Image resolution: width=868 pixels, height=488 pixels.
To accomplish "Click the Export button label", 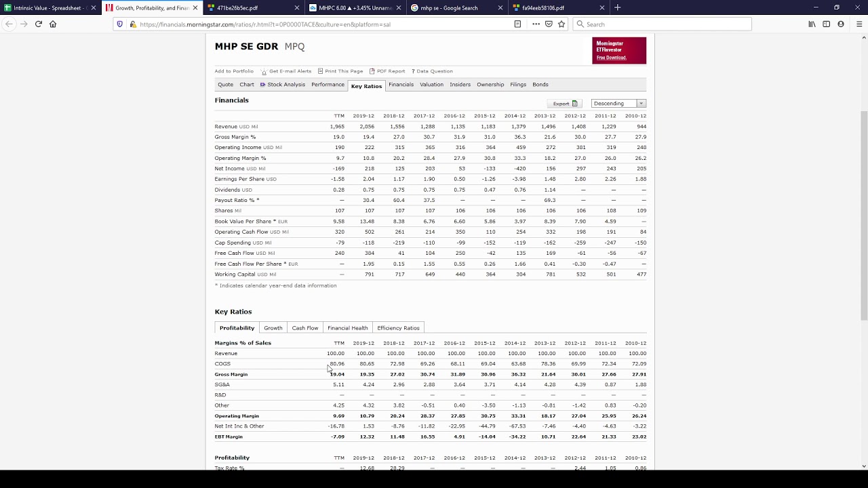I will pyautogui.click(x=561, y=104).
